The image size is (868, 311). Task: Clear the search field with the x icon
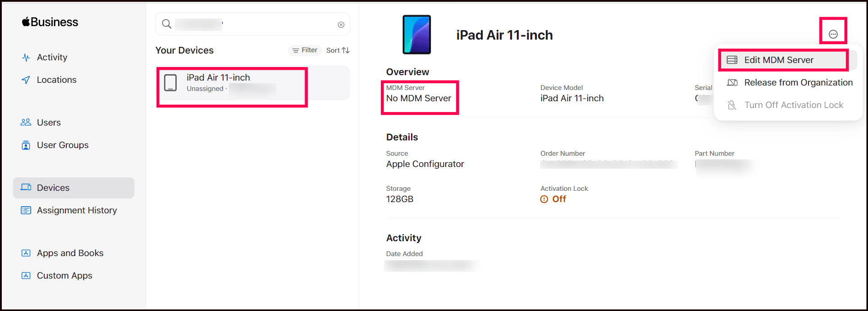[341, 25]
